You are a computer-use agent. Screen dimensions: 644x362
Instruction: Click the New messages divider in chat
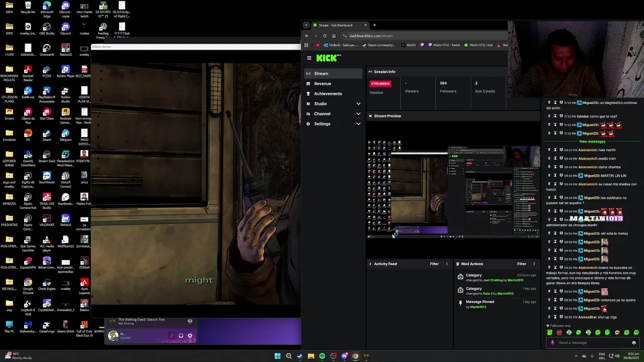tap(592, 141)
